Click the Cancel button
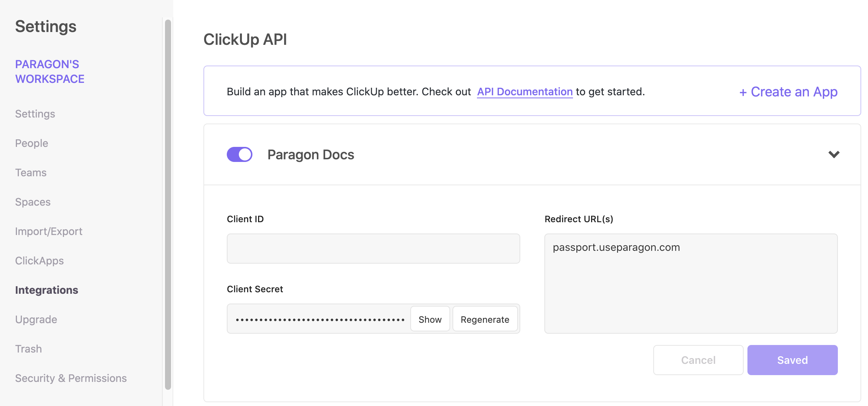The image size is (868, 406). point(698,360)
